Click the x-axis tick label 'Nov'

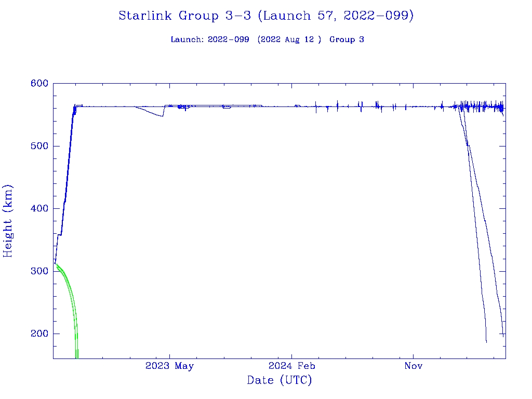413,366
